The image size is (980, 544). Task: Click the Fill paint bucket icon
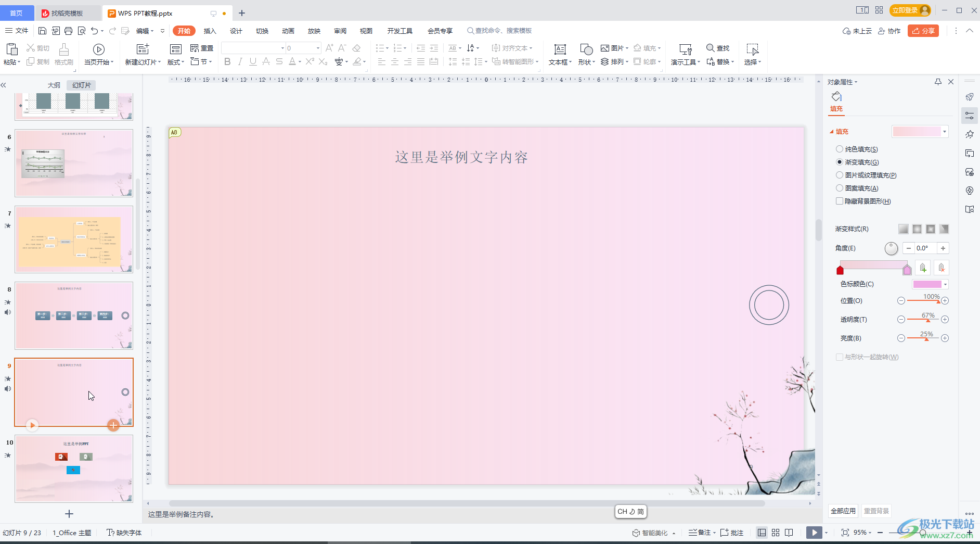[x=836, y=96]
